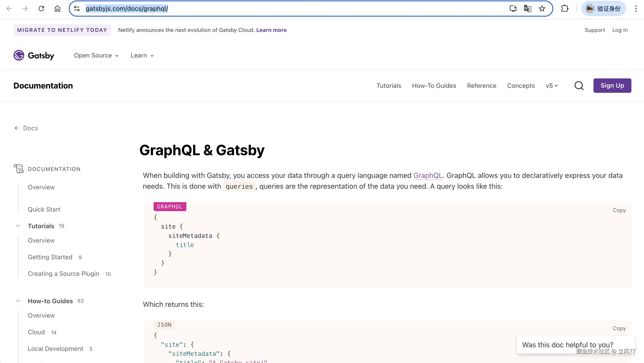Click the 'title' field in GraphQL code
The height and width of the screenshot is (363, 644).
[x=185, y=245]
